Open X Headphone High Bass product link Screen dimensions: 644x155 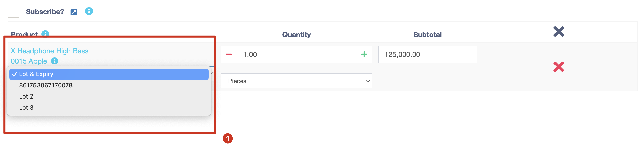(x=50, y=51)
